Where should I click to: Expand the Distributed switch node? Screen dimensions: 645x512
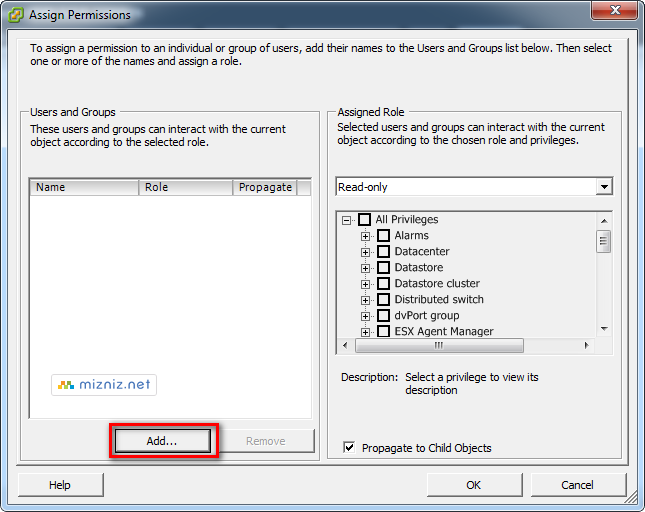pos(365,300)
